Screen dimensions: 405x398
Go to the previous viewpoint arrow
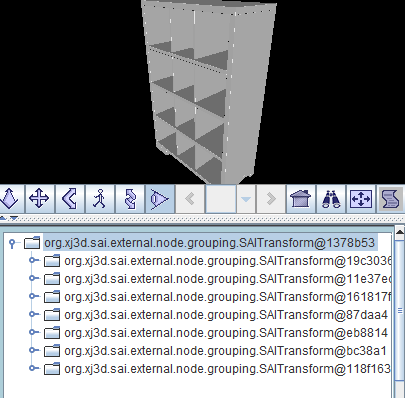[x=190, y=199]
